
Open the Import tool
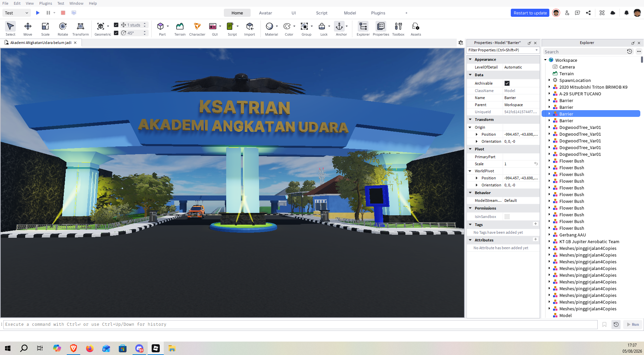pyautogui.click(x=250, y=29)
